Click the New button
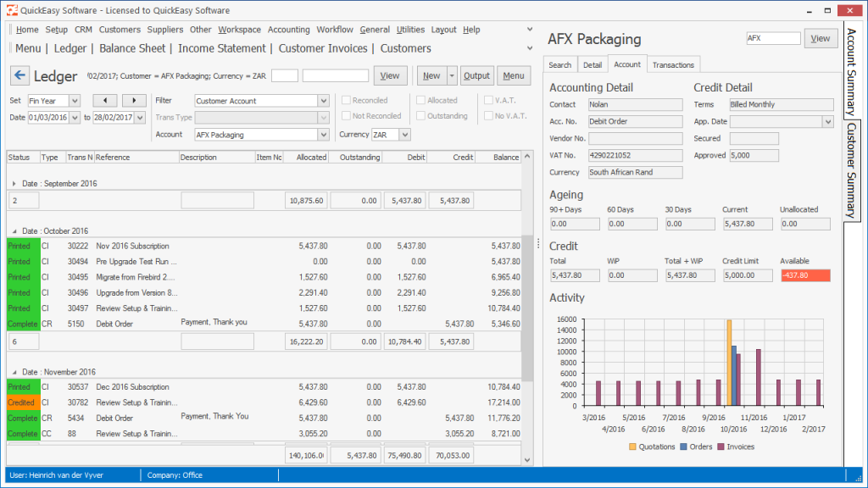 (431, 75)
